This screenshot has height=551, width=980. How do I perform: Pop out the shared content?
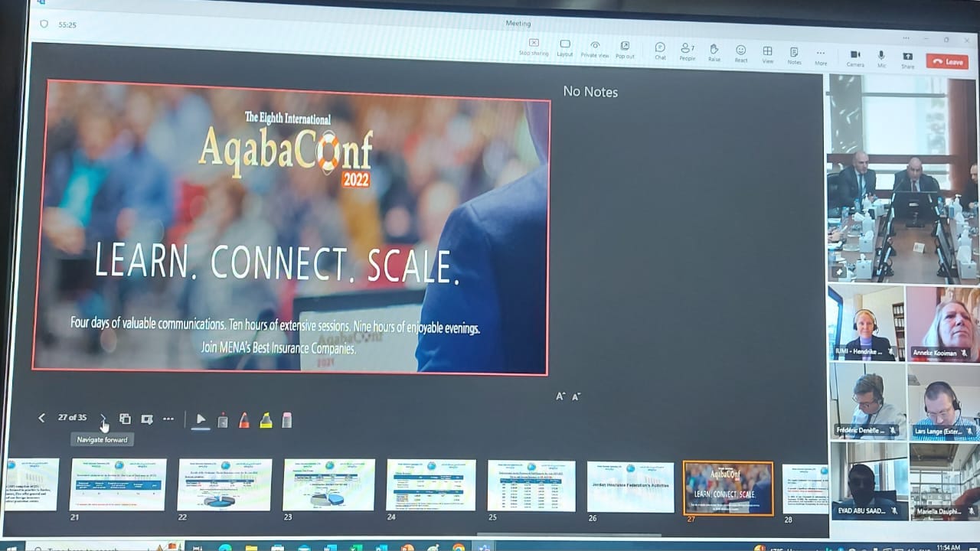pyautogui.click(x=625, y=50)
